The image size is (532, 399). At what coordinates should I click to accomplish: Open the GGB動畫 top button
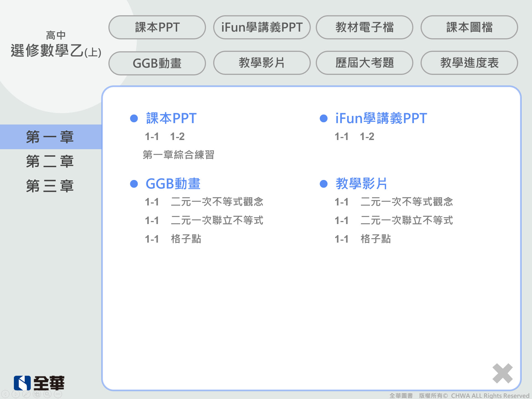pos(157,63)
